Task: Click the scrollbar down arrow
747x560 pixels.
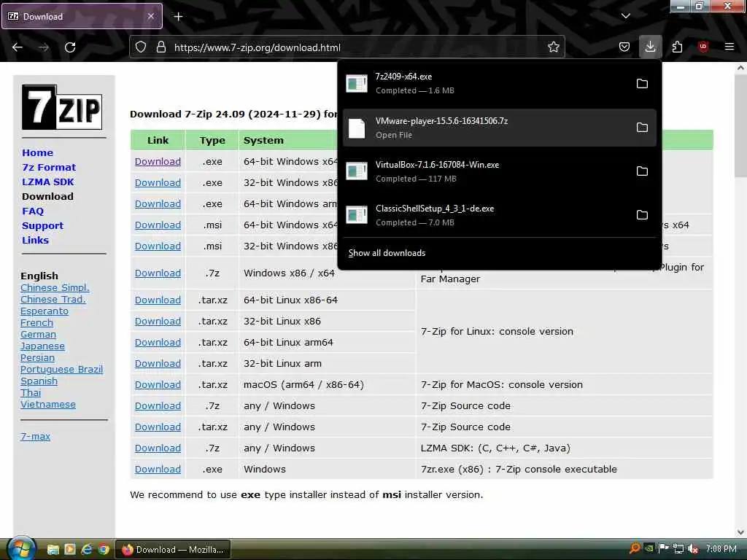Action: click(x=741, y=532)
